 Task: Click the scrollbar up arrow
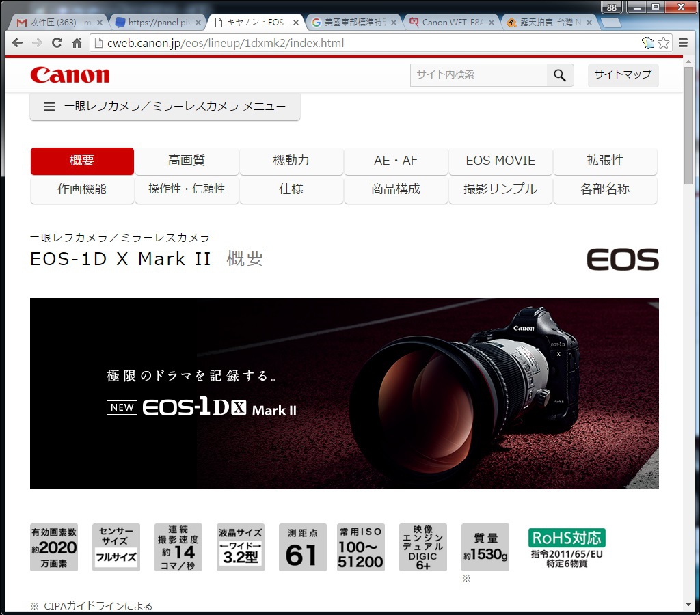688,61
